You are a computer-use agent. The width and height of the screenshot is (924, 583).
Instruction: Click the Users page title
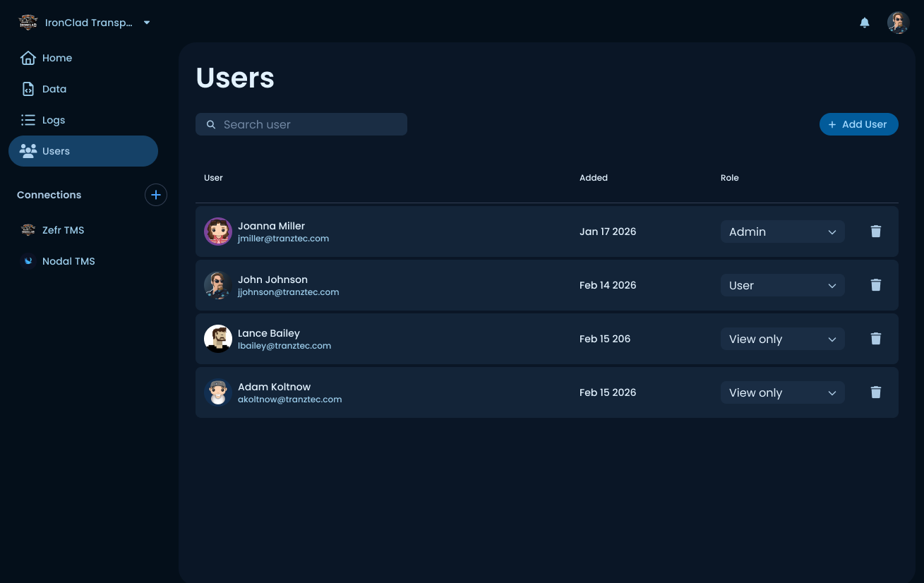[235, 78]
